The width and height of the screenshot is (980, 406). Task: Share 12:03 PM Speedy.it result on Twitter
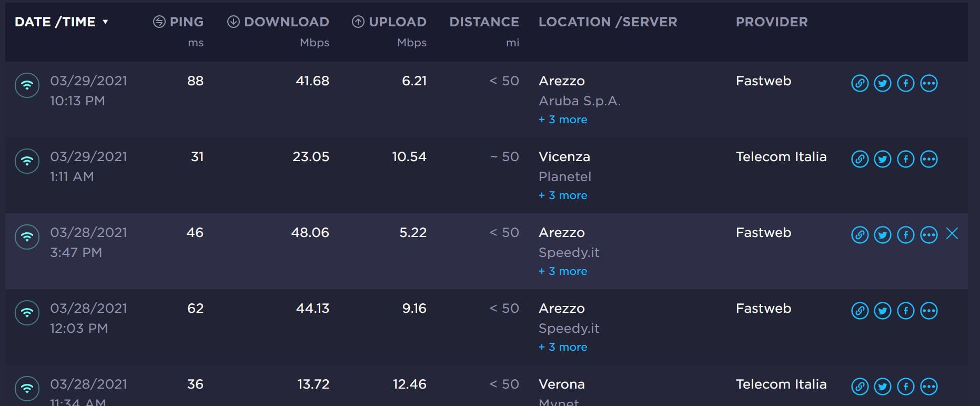[883, 311]
